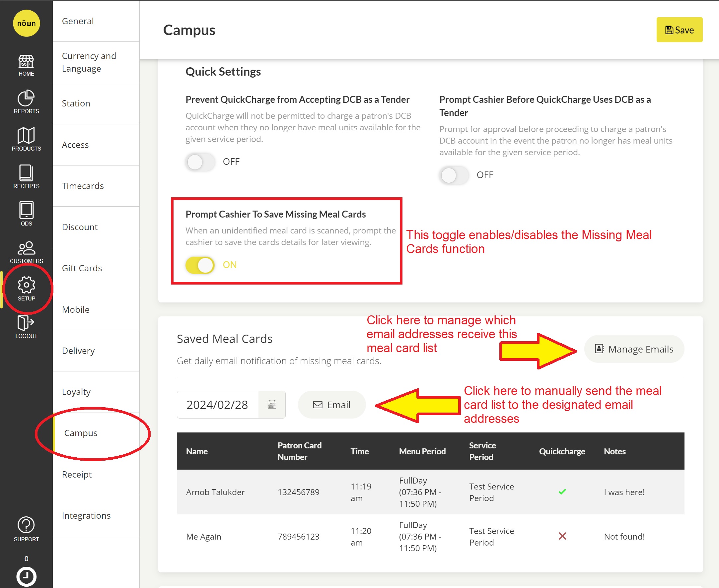Open General settings menu
The width and height of the screenshot is (719, 588).
(x=96, y=21)
